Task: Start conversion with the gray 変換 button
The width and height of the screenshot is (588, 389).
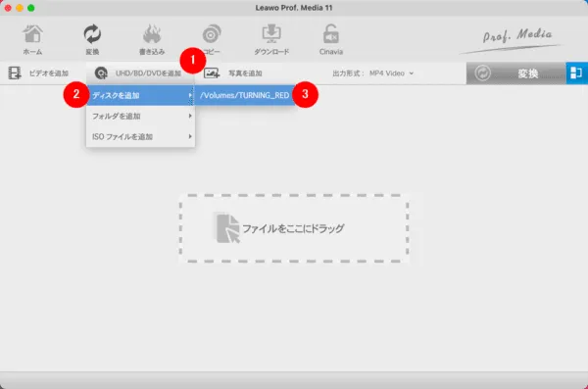Action: pyautogui.click(x=516, y=73)
